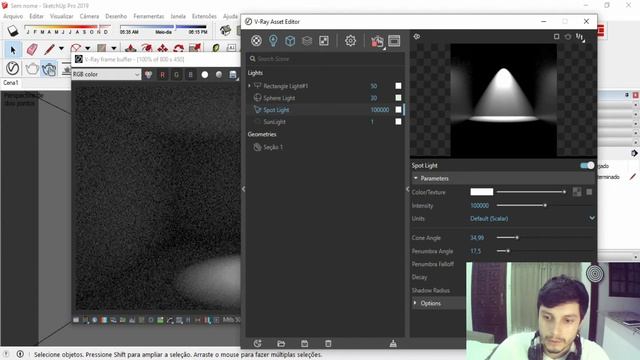Image resolution: width=640 pixels, height=360 pixels.
Task: Open the Ferramentas menu
Action: 149,16
